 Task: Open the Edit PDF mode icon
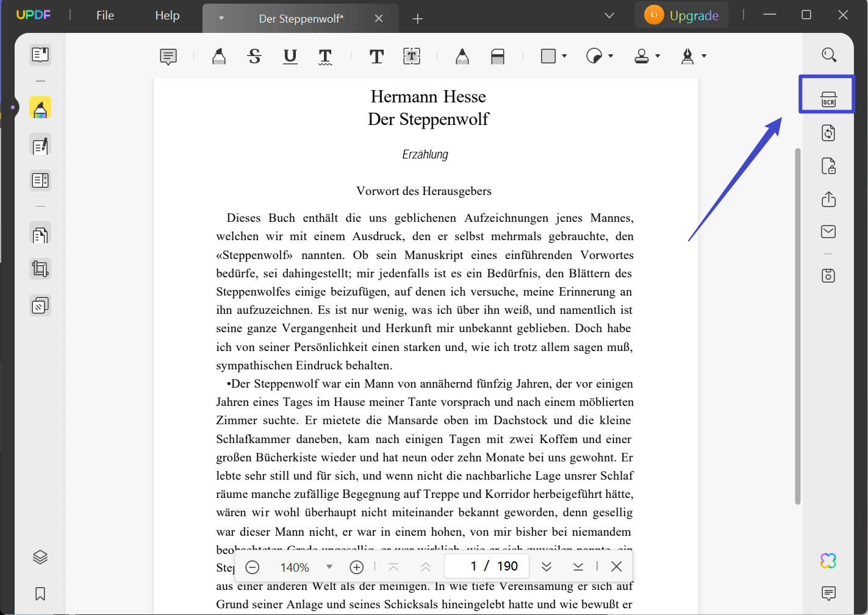40,146
